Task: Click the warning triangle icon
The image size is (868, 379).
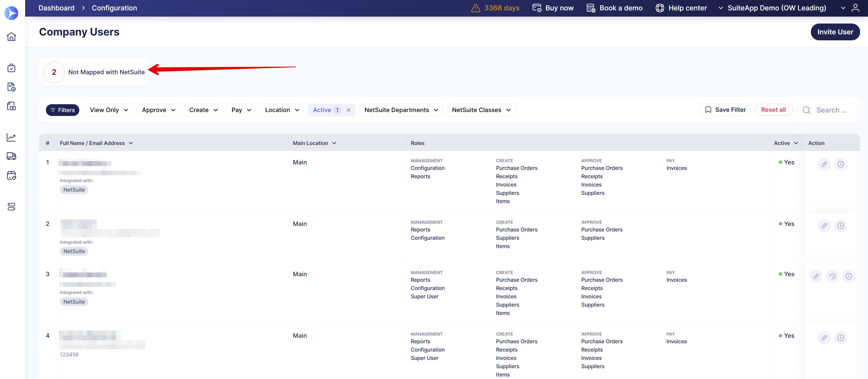Action: 475,8
